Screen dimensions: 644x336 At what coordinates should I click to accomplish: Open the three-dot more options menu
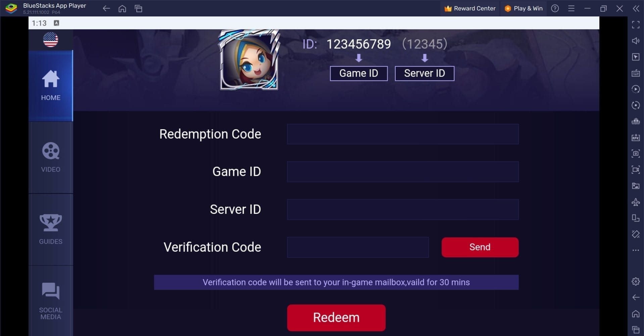point(635,250)
